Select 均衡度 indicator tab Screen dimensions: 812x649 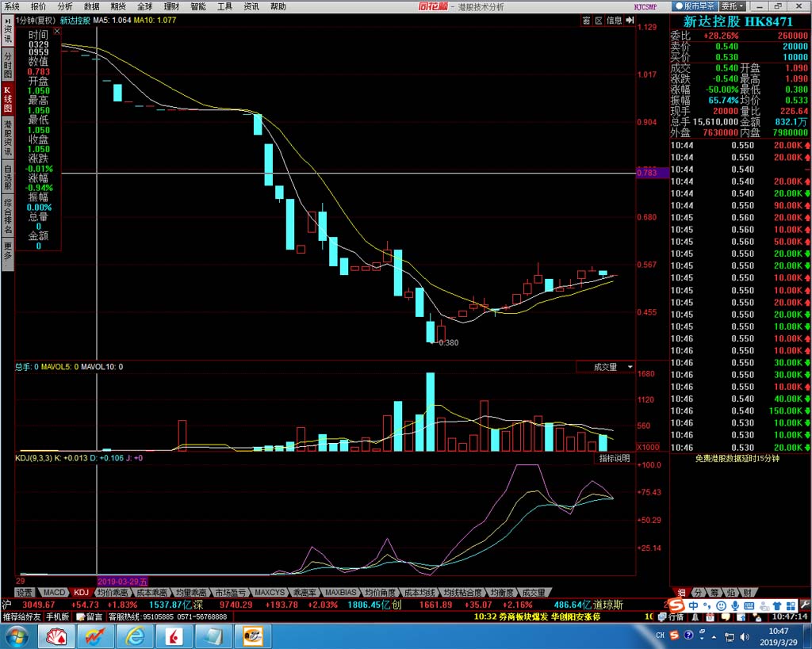point(502,593)
